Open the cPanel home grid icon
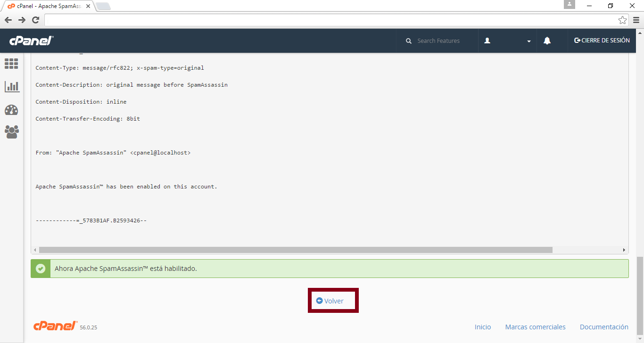Image resolution: width=644 pixels, height=343 pixels. (x=11, y=64)
